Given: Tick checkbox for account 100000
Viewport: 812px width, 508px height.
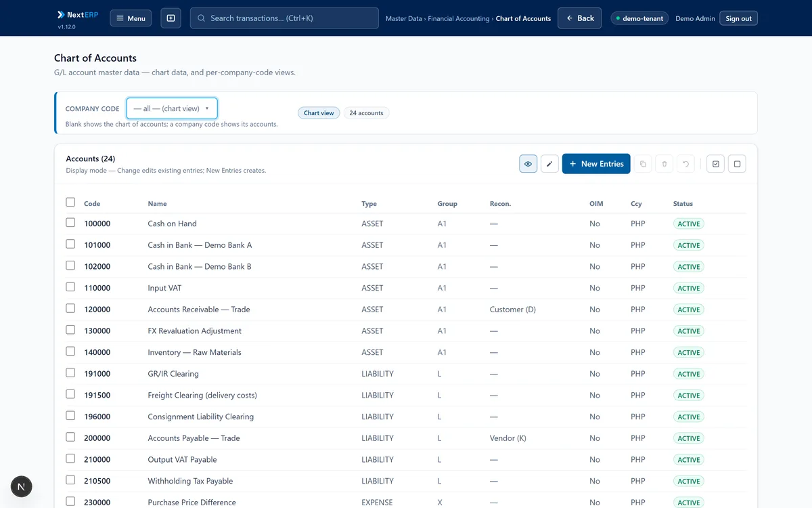Looking at the screenshot, I should click(x=70, y=222).
